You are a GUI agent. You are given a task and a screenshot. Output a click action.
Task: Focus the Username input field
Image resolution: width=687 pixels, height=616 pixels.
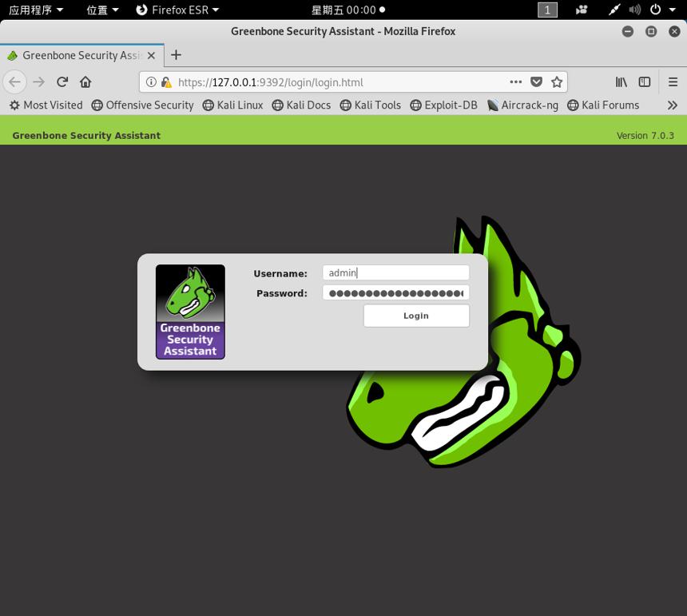395,273
